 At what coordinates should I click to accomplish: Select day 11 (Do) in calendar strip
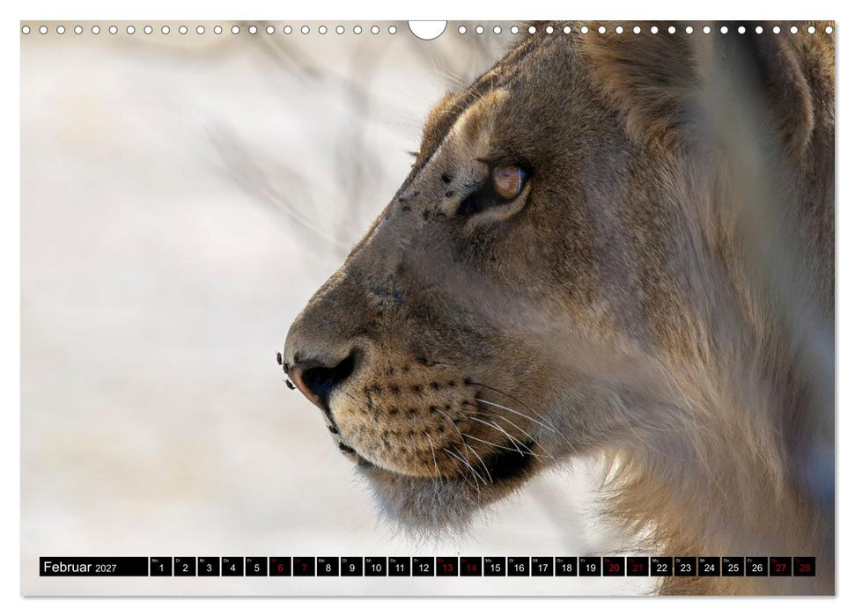(x=399, y=567)
